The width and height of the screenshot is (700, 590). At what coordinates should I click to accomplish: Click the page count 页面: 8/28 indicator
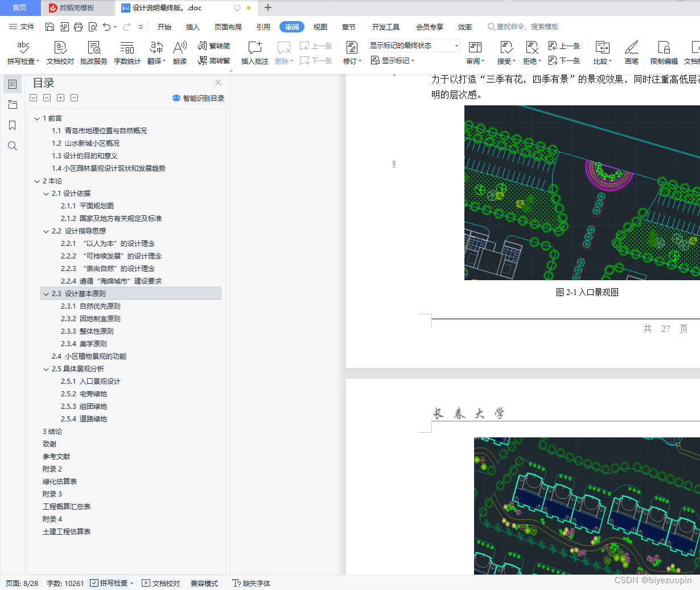coord(22,583)
